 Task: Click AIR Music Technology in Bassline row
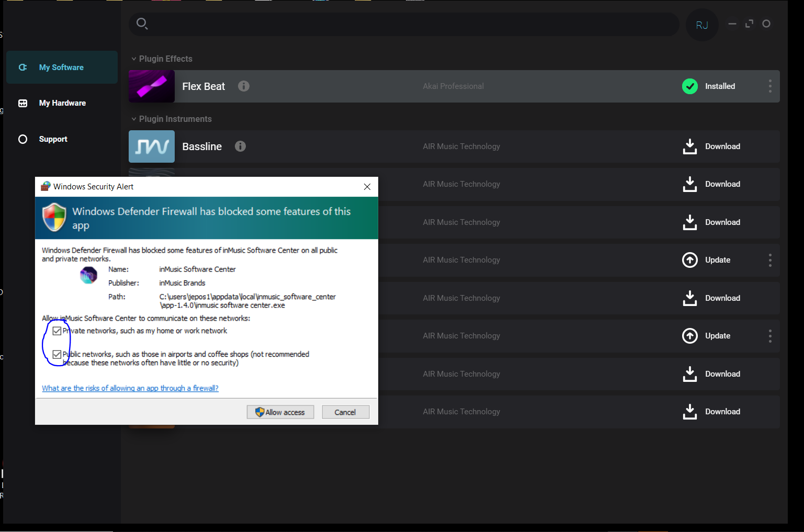pos(461,146)
